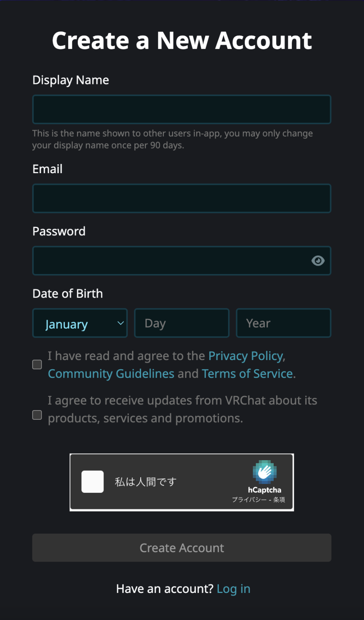Open the birth month dropdown showing January
364x620 pixels.
[x=79, y=323]
